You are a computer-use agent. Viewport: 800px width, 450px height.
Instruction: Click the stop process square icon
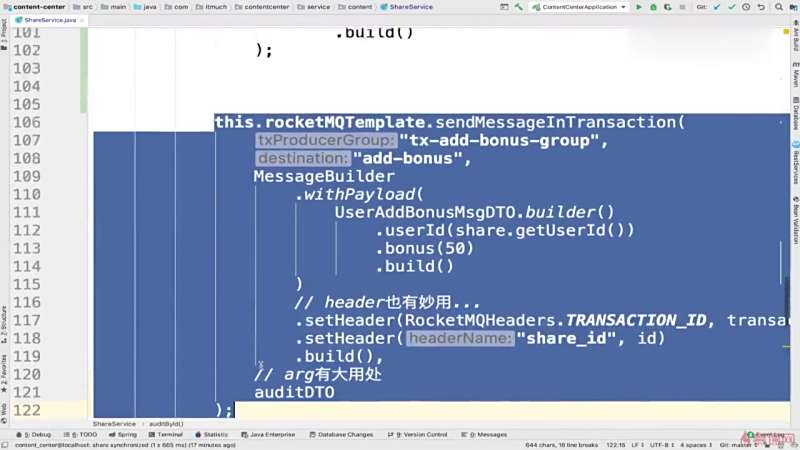tap(682, 7)
